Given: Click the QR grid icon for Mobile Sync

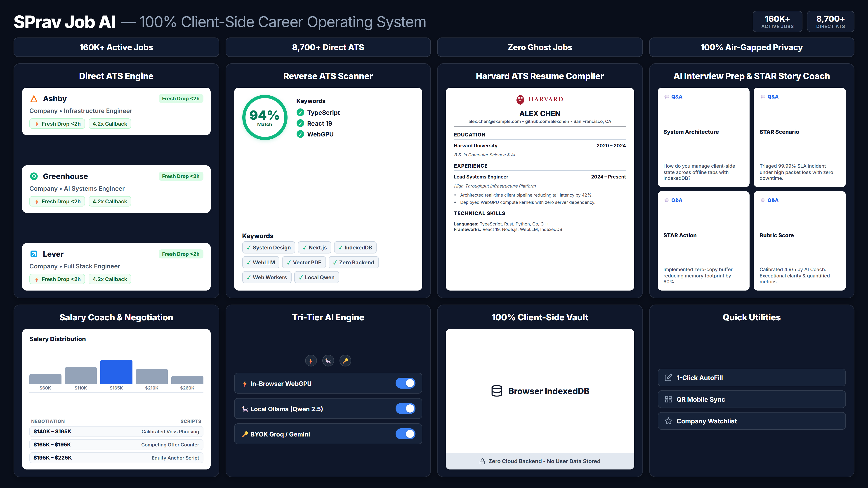Looking at the screenshot, I should tap(668, 399).
